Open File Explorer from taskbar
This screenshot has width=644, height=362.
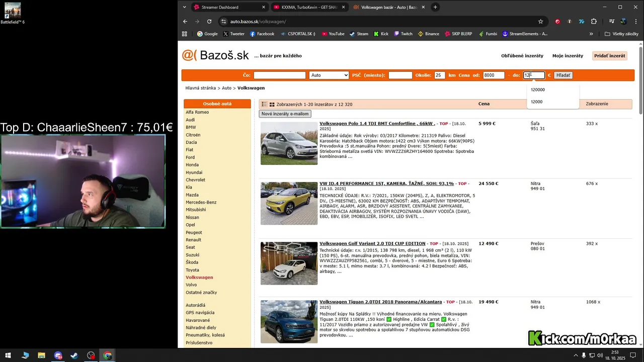tap(41, 355)
